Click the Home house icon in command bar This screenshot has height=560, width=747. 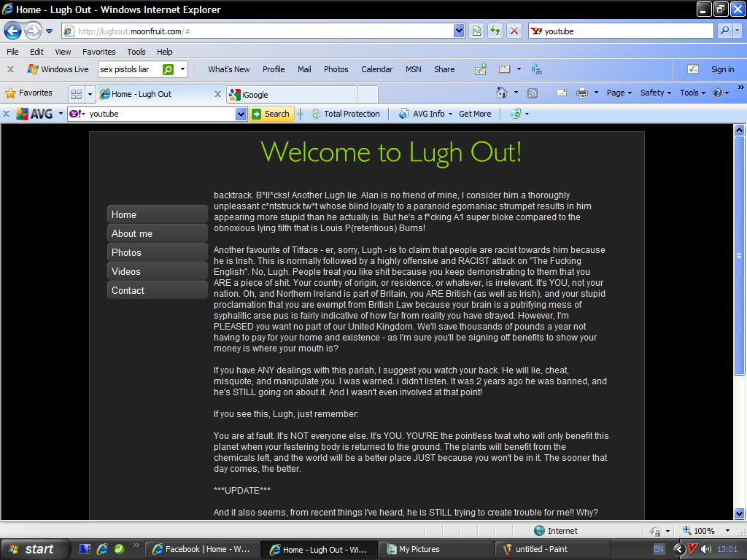(502, 93)
